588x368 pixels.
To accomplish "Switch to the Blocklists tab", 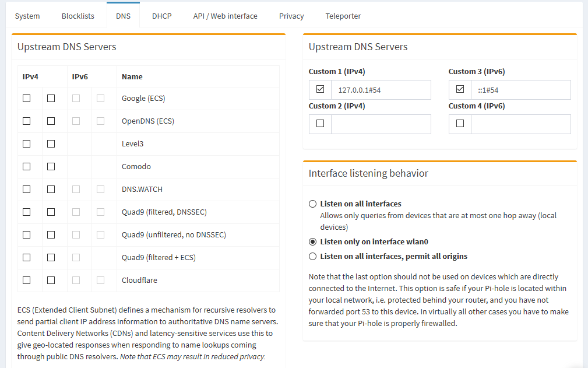I will tap(78, 16).
